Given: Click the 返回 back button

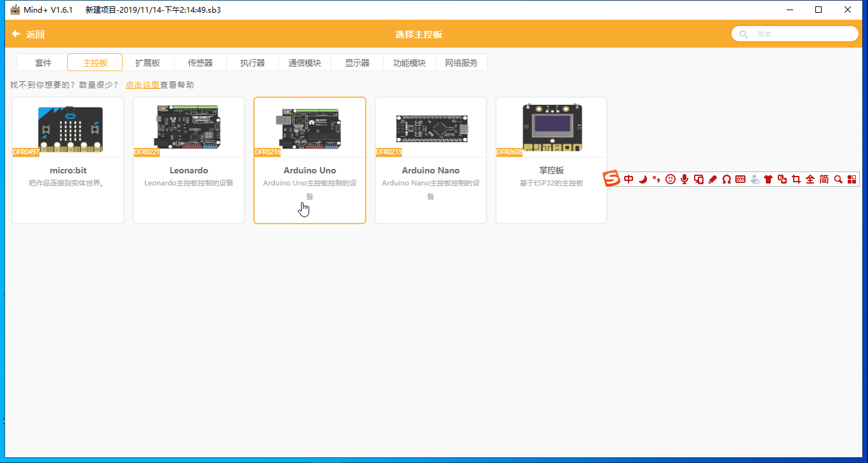Looking at the screenshot, I should coord(29,34).
